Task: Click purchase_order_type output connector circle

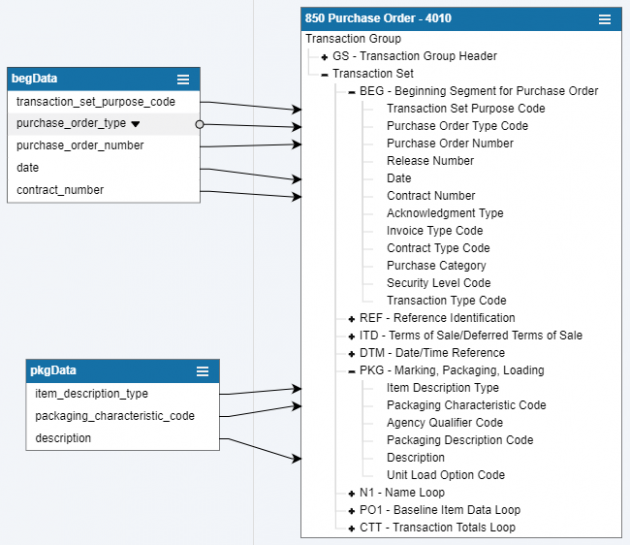Action: point(200,125)
